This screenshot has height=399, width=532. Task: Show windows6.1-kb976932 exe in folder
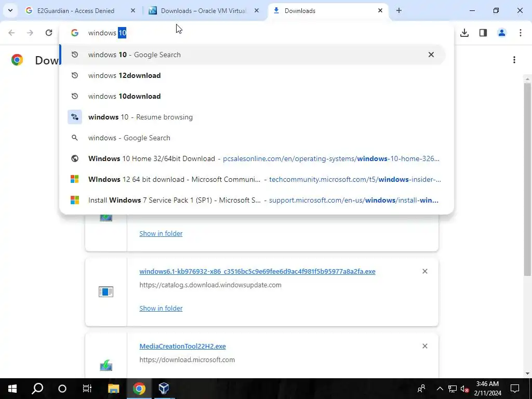click(x=161, y=308)
